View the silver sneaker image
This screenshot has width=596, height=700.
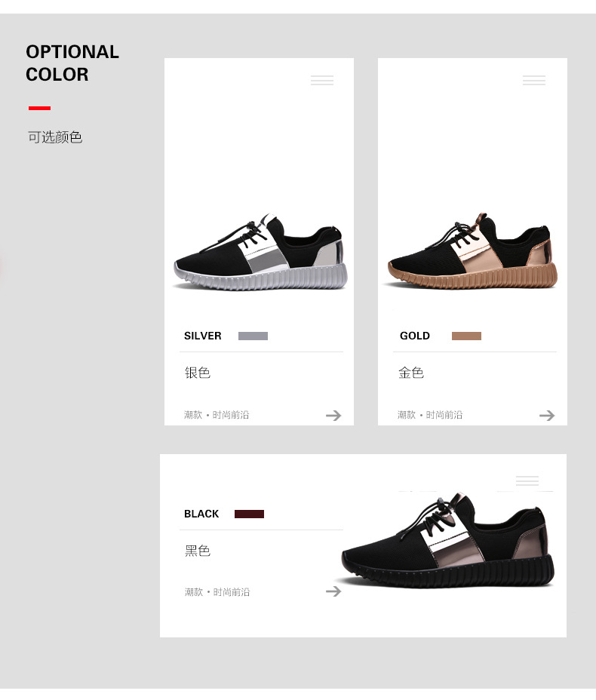[260, 252]
